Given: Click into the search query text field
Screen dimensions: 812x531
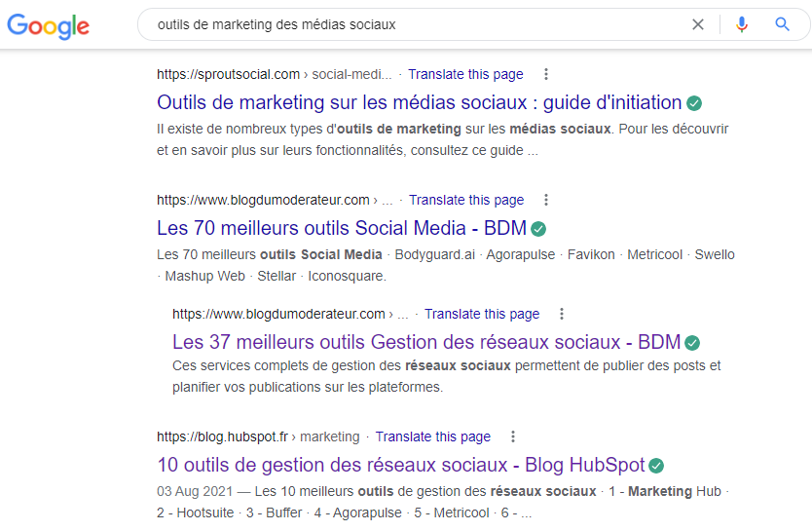Looking at the screenshot, I should pos(409,24).
